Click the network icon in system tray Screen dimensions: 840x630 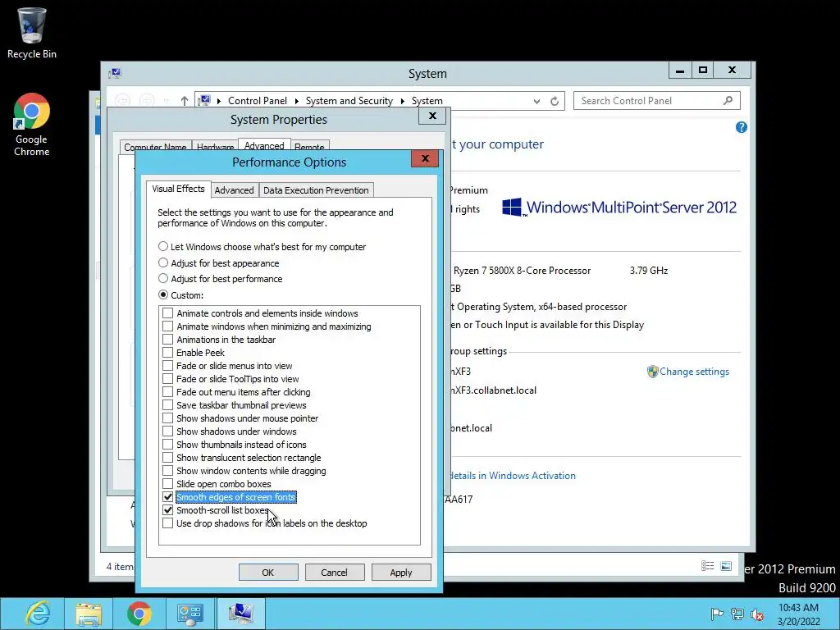(x=737, y=614)
